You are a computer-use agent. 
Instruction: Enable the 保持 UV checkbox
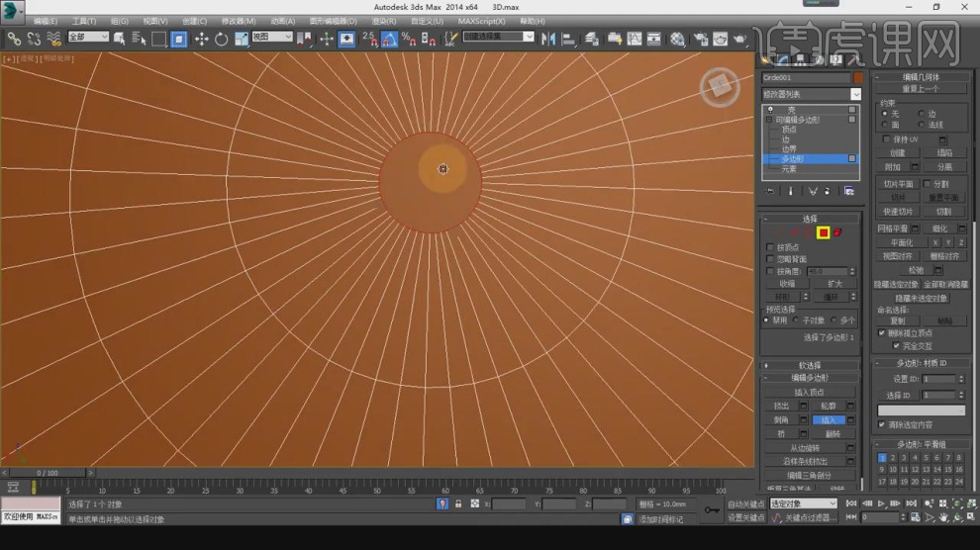[x=886, y=139]
